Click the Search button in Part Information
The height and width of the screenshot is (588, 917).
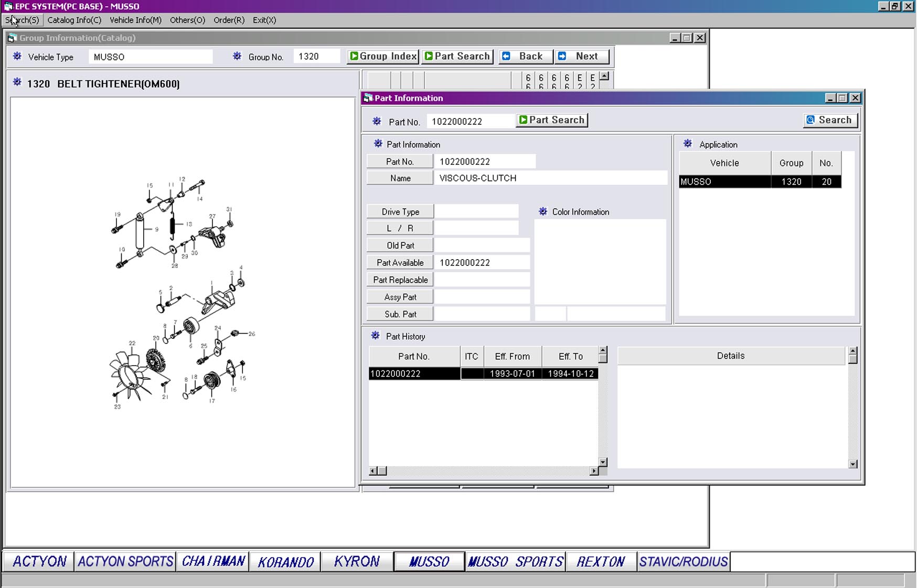830,120
